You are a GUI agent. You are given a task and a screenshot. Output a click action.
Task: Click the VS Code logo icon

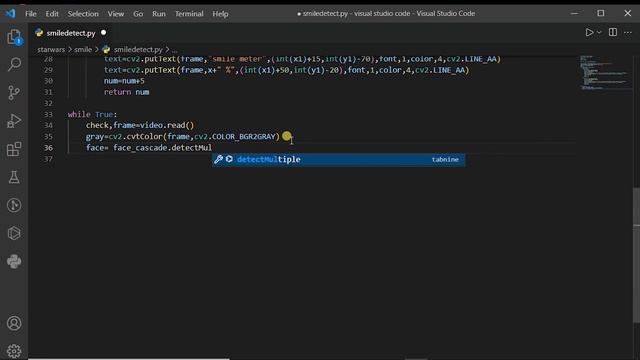(11, 13)
